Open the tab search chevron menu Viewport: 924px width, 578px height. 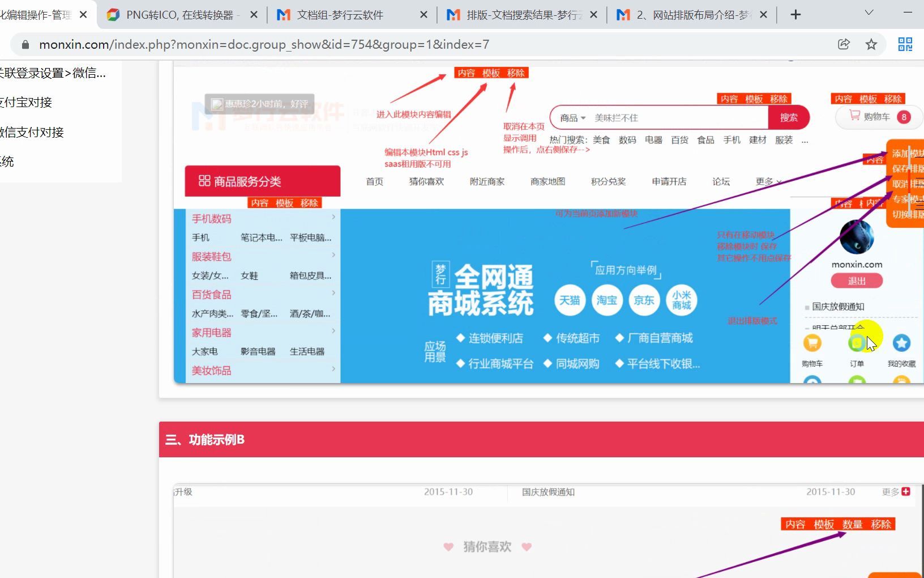pos(869,12)
